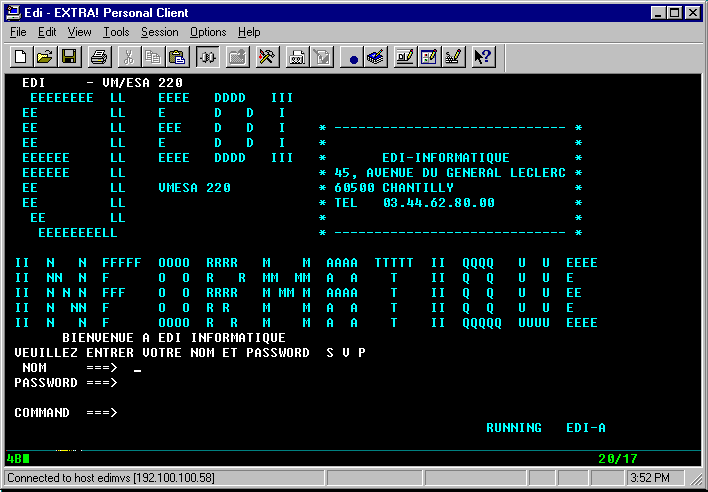Click the Paste clipboard toolbar icon

177,57
